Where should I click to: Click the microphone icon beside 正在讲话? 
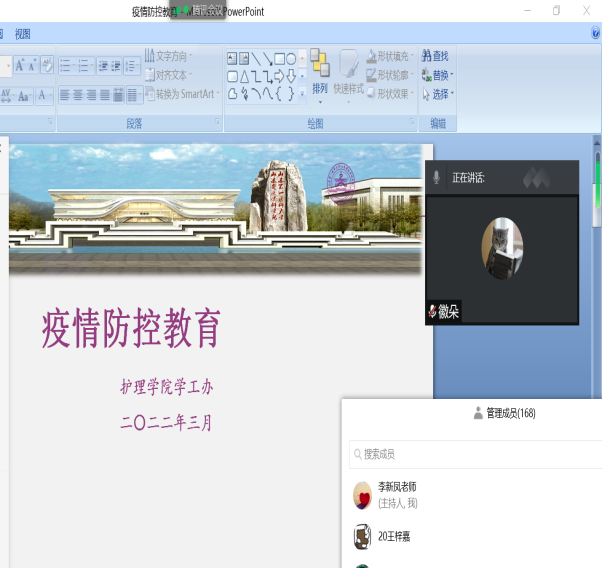click(x=436, y=177)
